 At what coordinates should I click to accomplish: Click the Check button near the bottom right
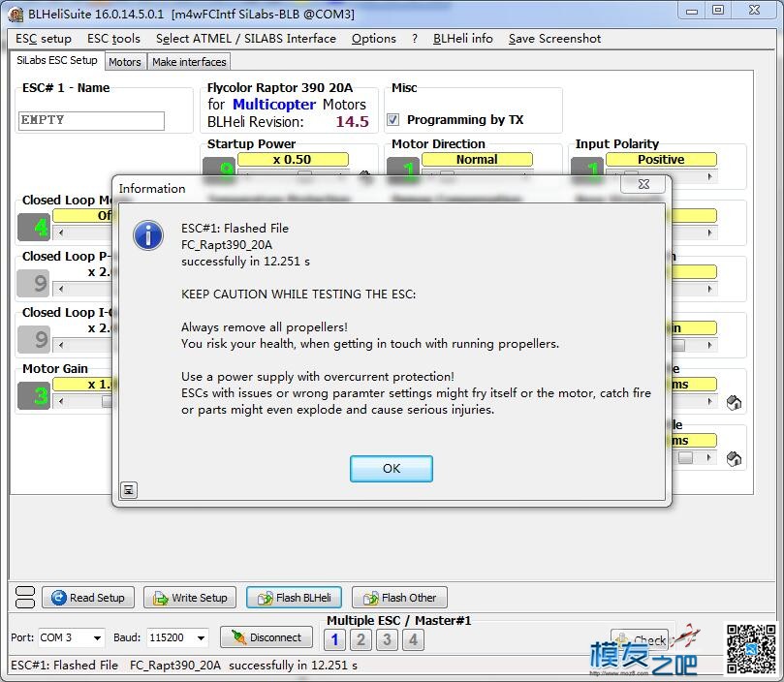[x=640, y=639]
